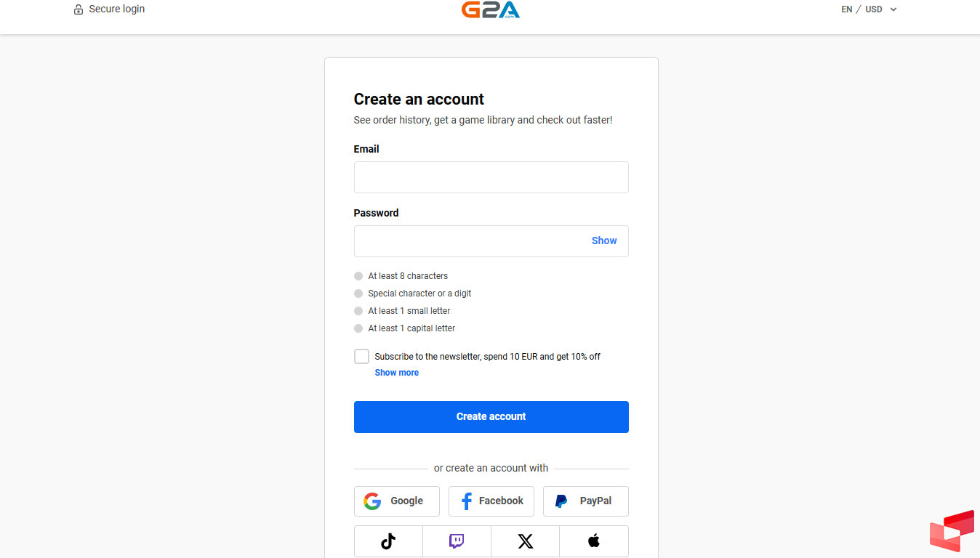This screenshot has width=980, height=558.
Task: Click inside the Password field
Action: (473, 240)
